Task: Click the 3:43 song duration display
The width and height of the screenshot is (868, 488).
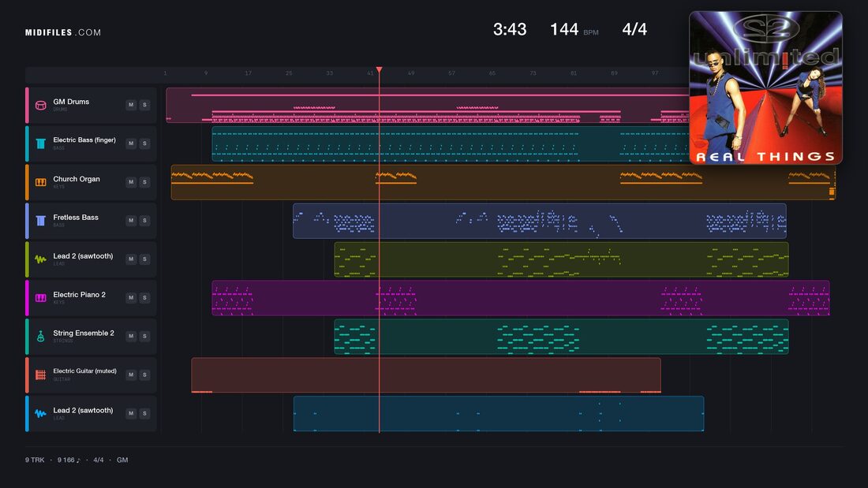Action: click(x=510, y=29)
